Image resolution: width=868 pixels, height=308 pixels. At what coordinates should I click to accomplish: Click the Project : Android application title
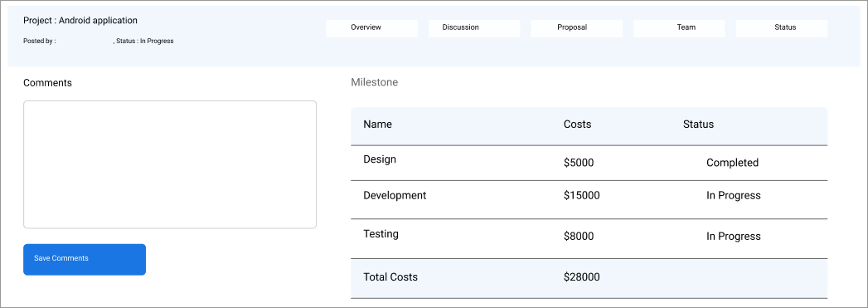point(80,21)
